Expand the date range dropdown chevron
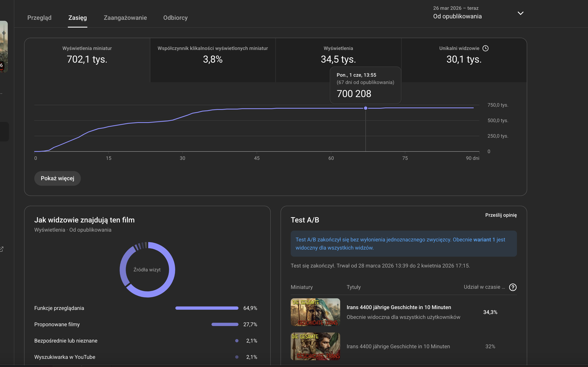The height and width of the screenshot is (367, 588). coord(520,13)
